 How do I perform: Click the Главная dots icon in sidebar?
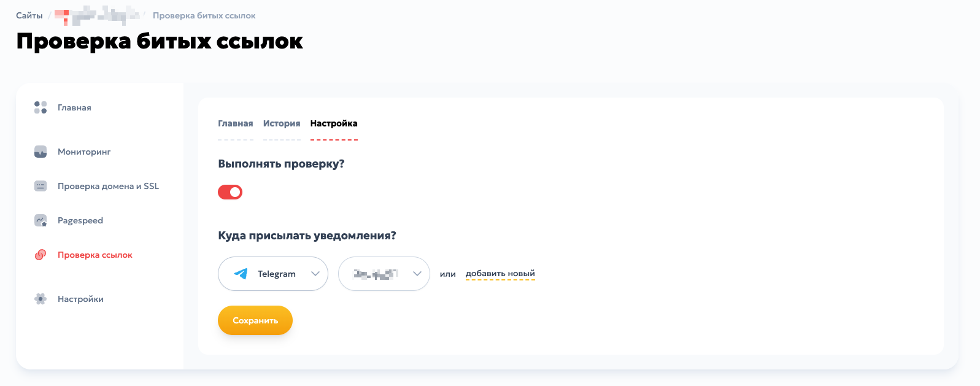point(41,107)
